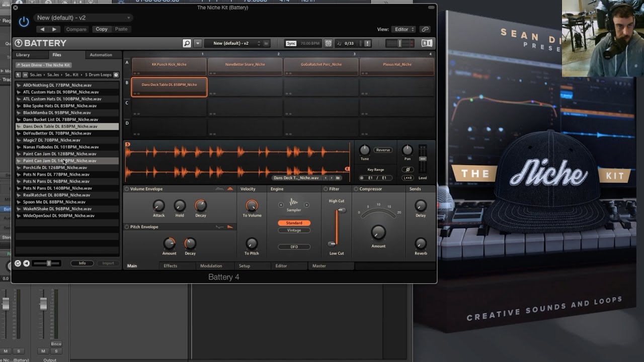Select AllOrNothing DL 77BPM_Niche.wav

[x=67, y=85]
